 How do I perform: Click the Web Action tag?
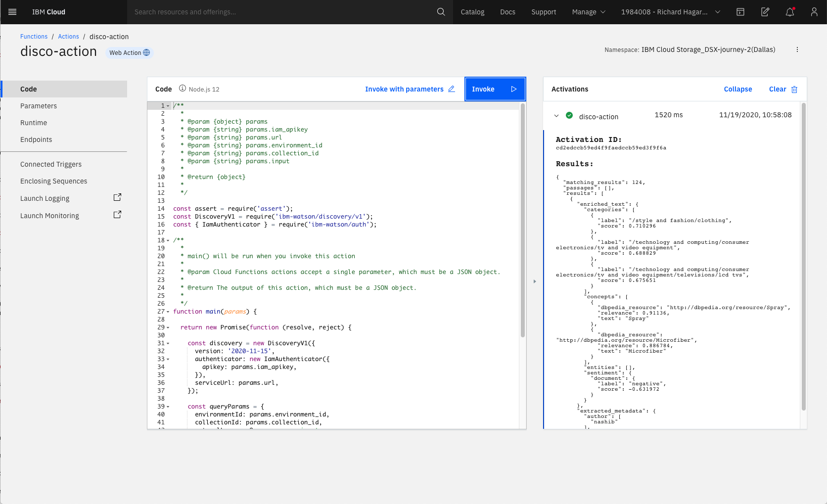(x=129, y=52)
